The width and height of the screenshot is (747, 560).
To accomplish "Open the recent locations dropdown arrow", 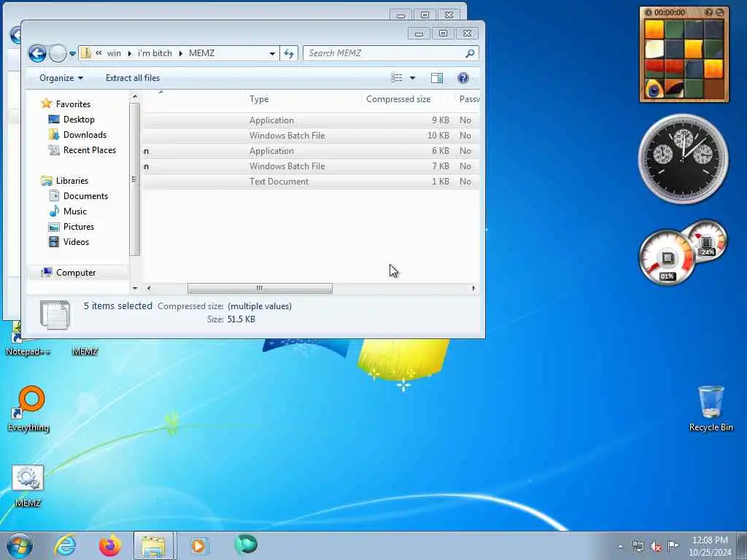I will click(x=72, y=54).
